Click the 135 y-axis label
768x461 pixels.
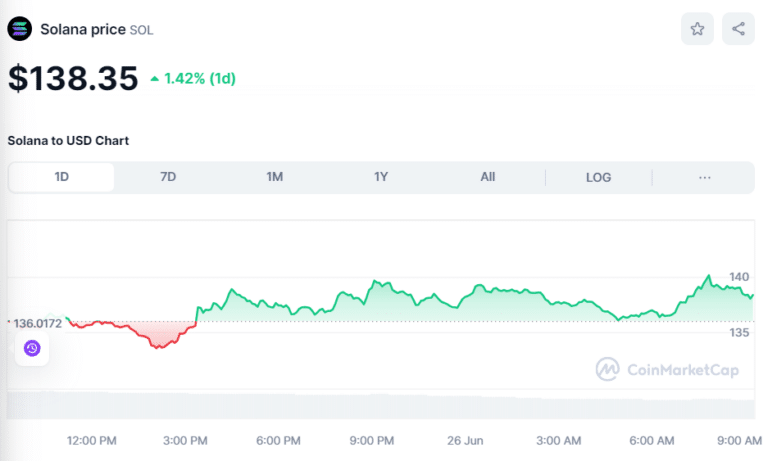739,333
